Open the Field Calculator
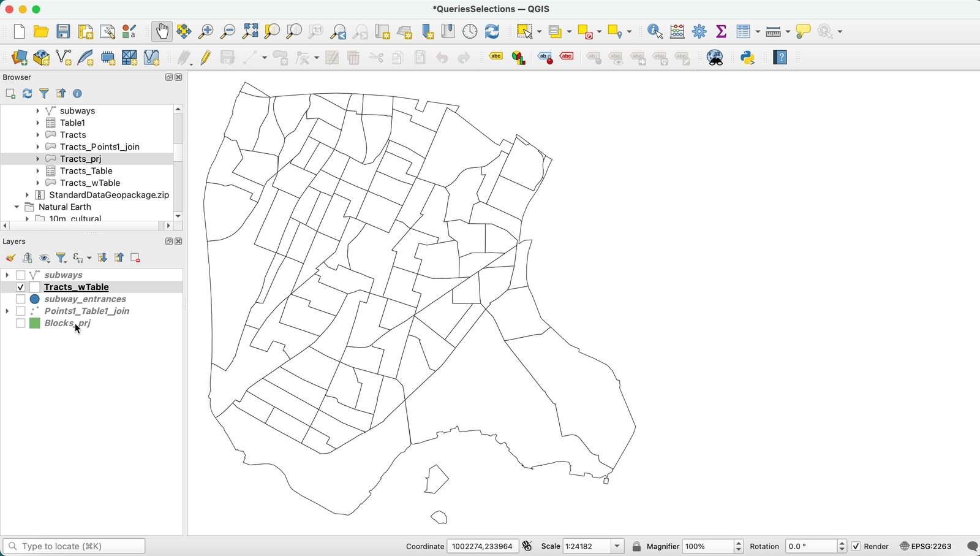 tap(677, 31)
